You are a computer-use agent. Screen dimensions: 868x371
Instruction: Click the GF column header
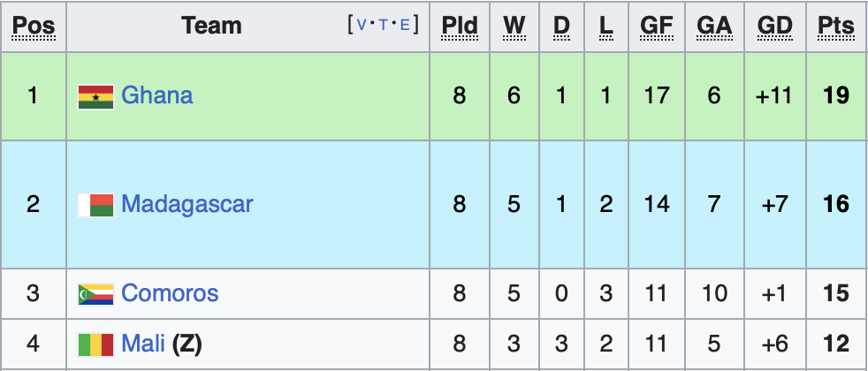[657, 26]
